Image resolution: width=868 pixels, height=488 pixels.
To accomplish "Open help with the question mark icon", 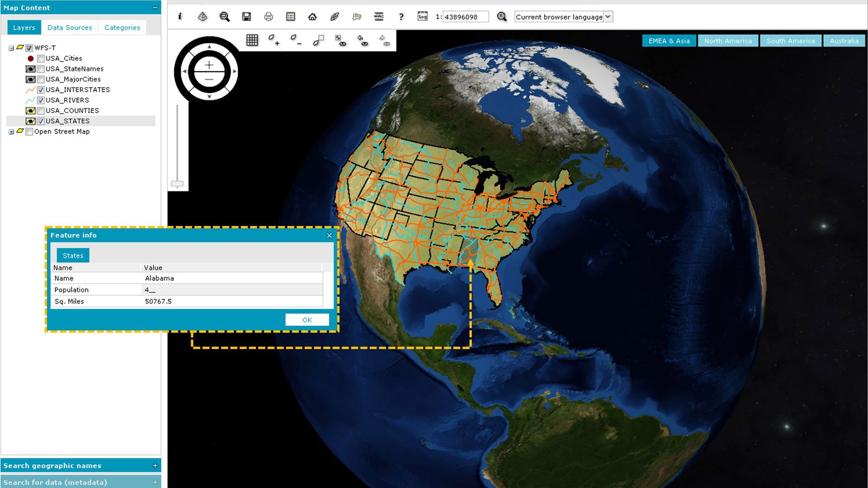I will pyautogui.click(x=401, y=17).
